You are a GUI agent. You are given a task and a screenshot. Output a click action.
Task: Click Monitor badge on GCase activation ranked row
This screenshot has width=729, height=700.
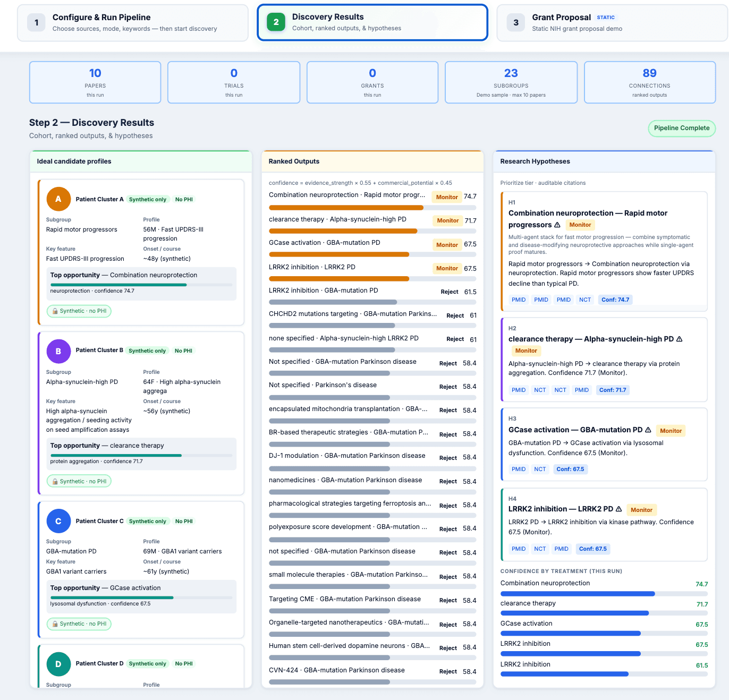(x=447, y=245)
